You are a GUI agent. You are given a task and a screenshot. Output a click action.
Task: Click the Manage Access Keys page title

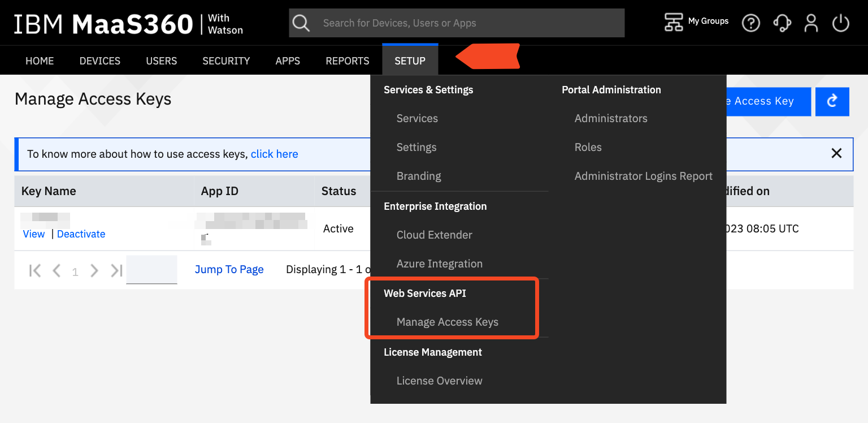click(x=93, y=99)
